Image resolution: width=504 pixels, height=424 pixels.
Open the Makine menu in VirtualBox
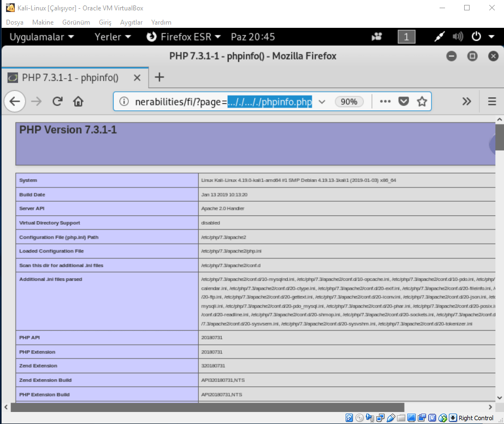[x=43, y=22]
